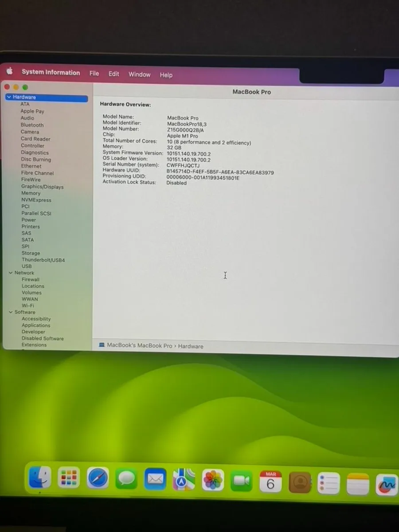Select FireWire in sidebar
399x532 pixels.
pos(31,180)
